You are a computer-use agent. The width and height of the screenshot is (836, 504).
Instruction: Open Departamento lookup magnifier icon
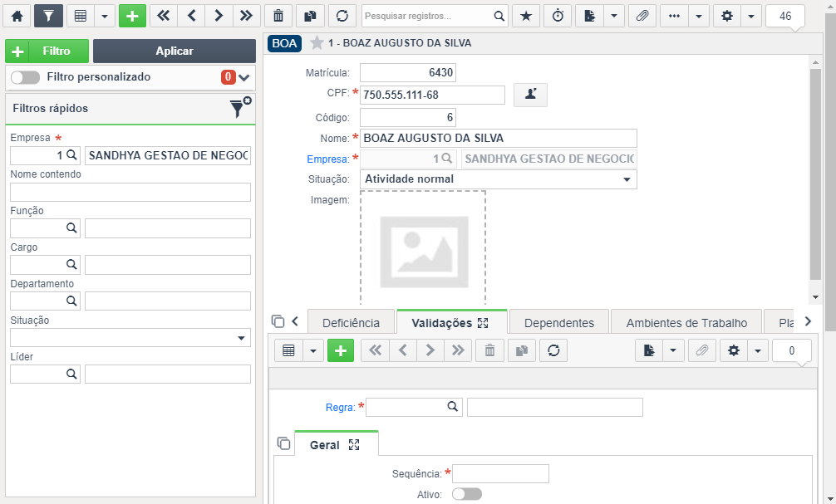tap(72, 301)
